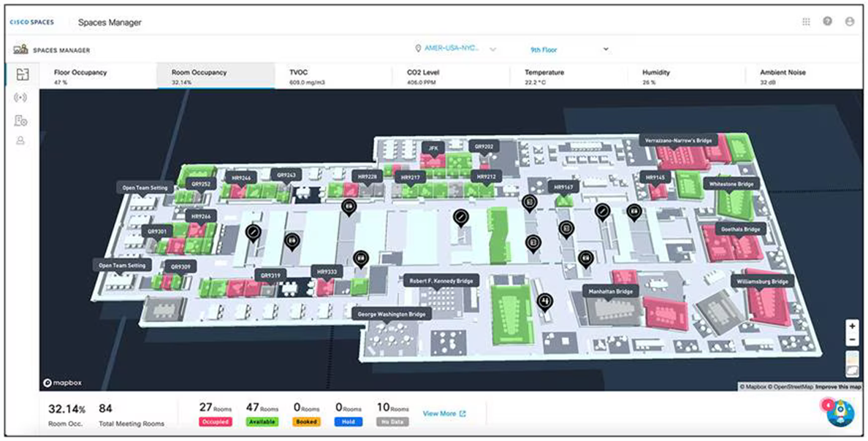This screenshot has height=441, width=868.
Task: Open the floor selector chevron
Action: [x=606, y=49]
